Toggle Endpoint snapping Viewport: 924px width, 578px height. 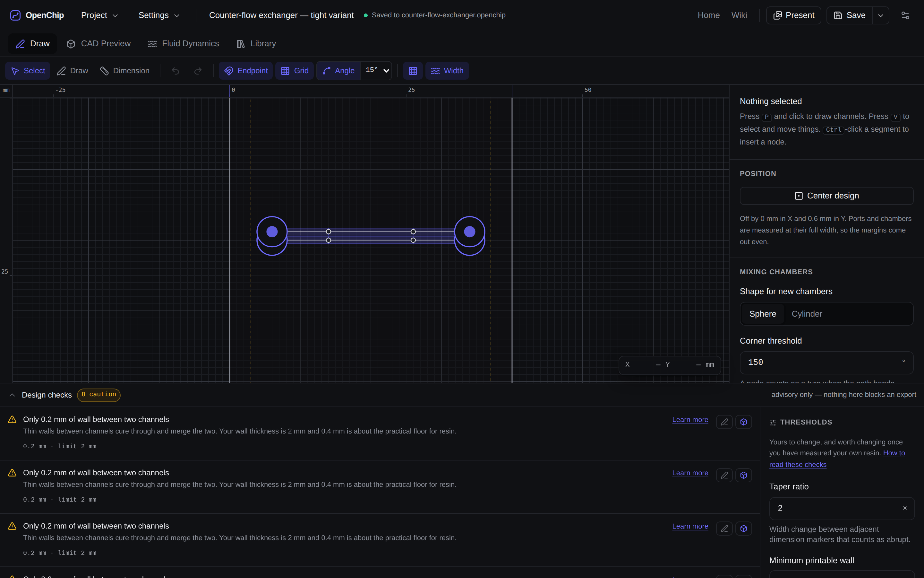coord(246,71)
